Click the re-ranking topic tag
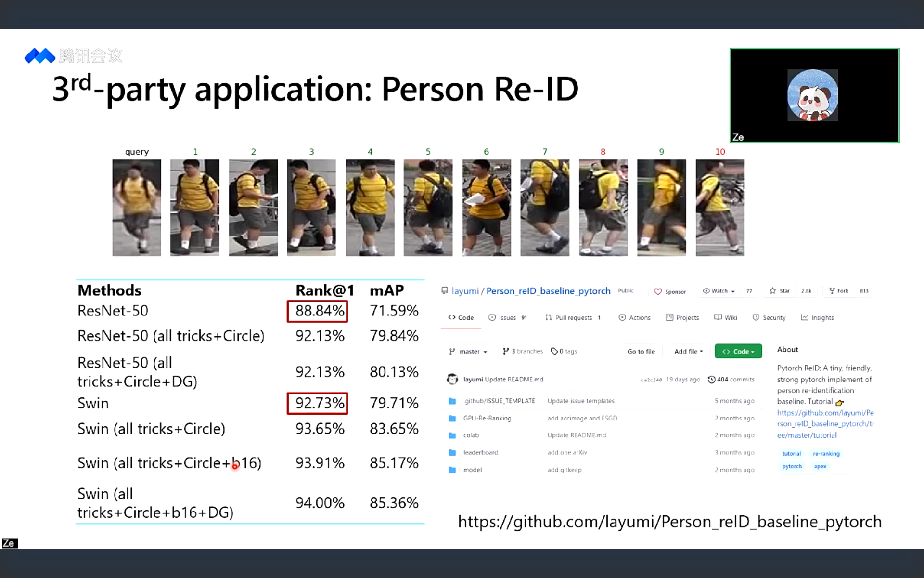The width and height of the screenshot is (924, 578). [826, 454]
